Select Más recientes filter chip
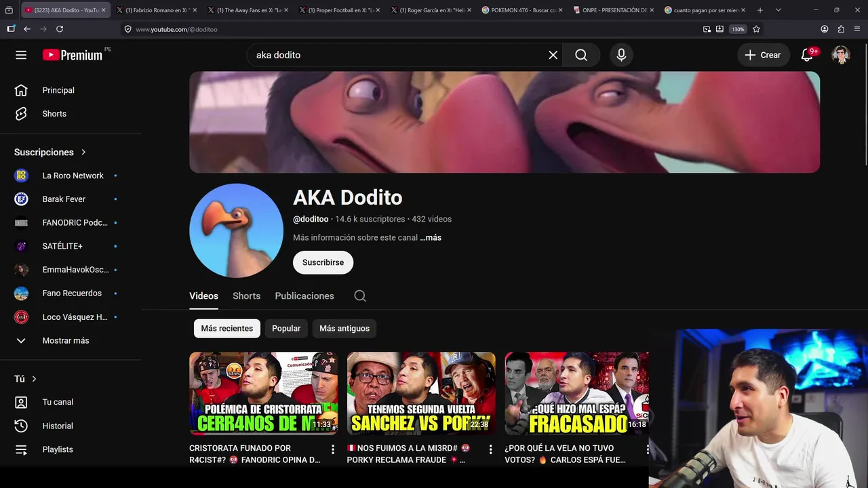868x488 pixels. point(227,328)
